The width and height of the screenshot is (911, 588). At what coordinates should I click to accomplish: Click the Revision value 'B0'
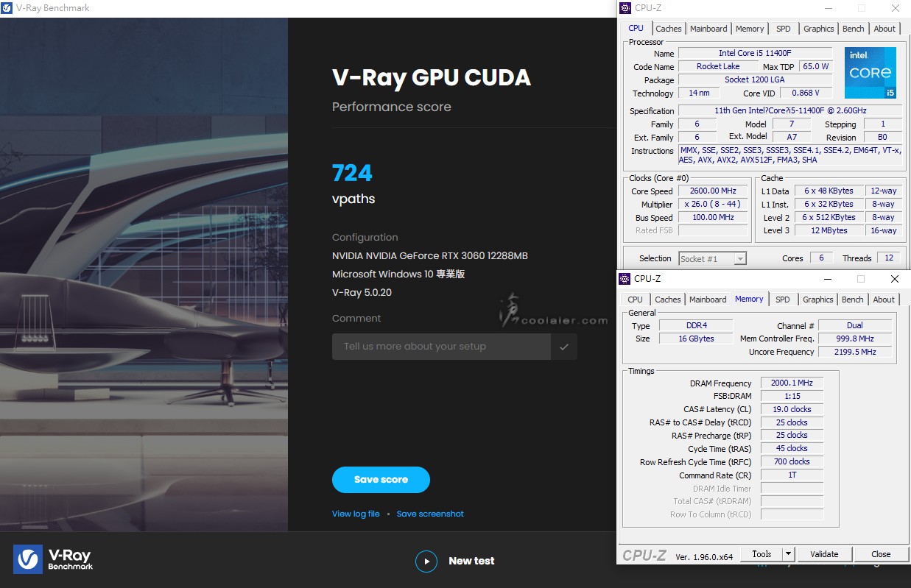coord(883,138)
